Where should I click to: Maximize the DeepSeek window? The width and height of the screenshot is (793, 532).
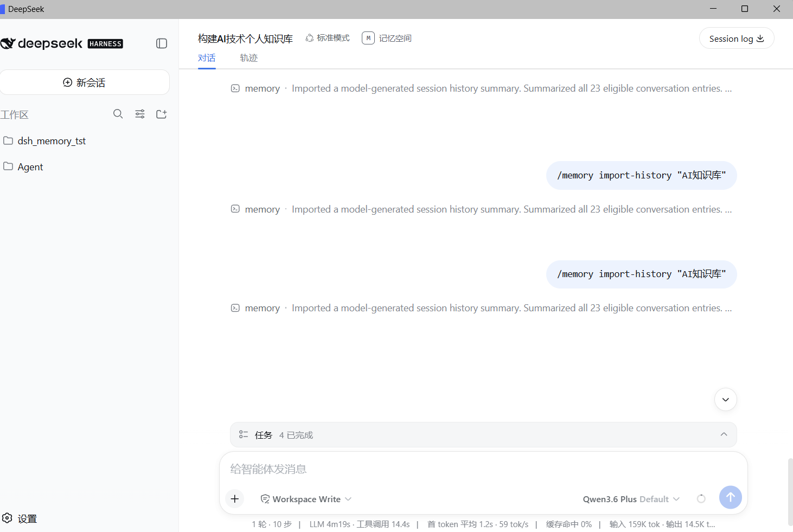(x=745, y=9)
